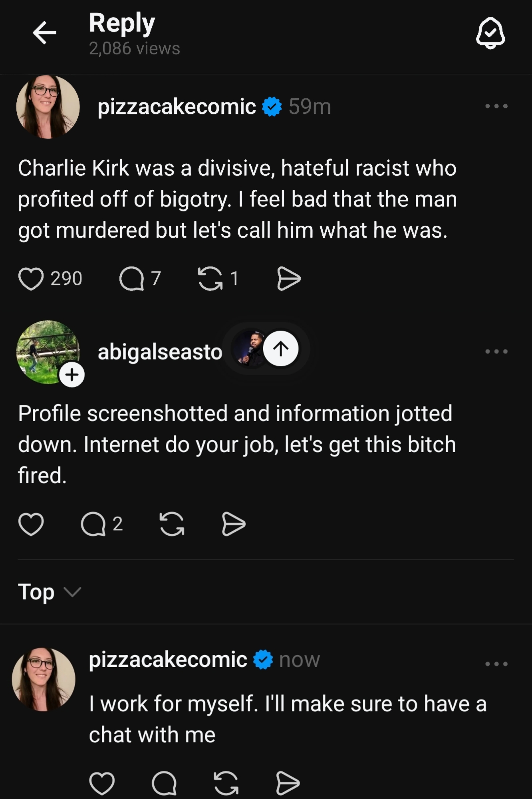Like the "I work for myself" reply
The width and height of the screenshot is (532, 799).
(x=102, y=783)
